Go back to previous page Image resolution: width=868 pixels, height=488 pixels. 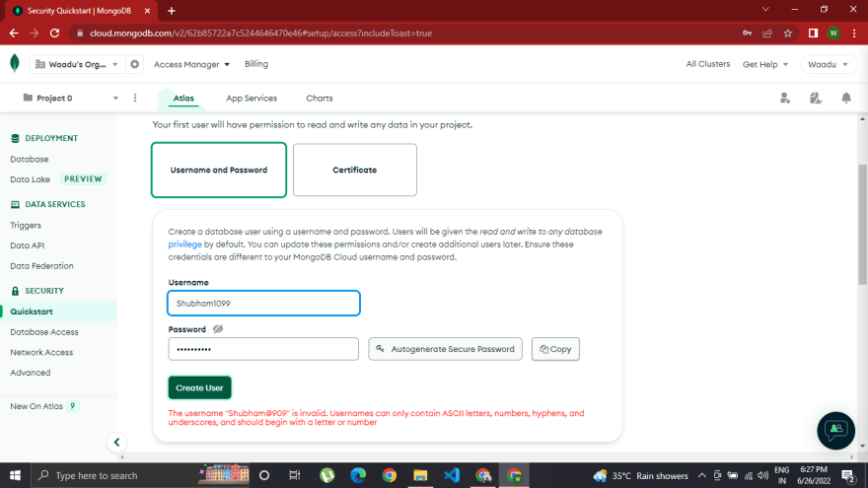(x=14, y=34)
